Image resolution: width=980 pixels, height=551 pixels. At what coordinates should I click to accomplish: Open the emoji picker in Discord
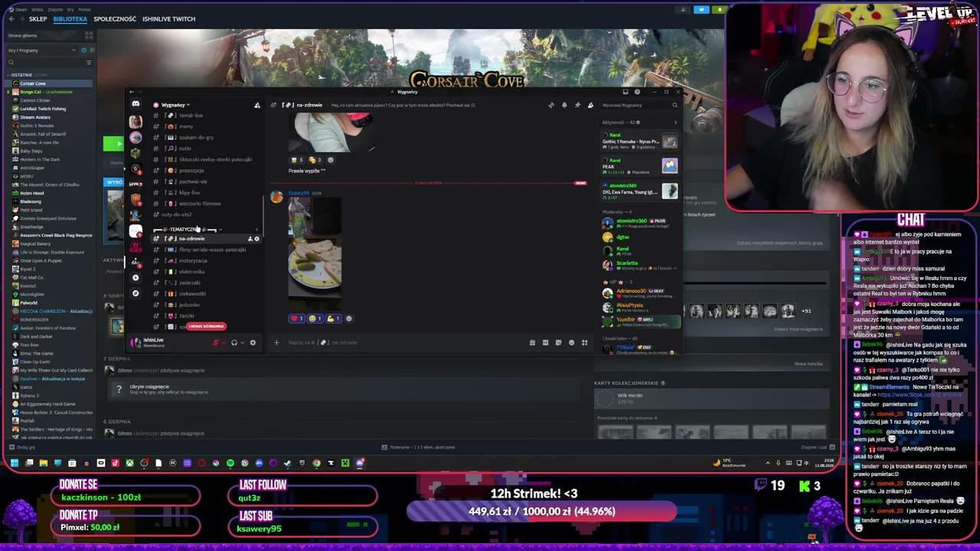571,343
